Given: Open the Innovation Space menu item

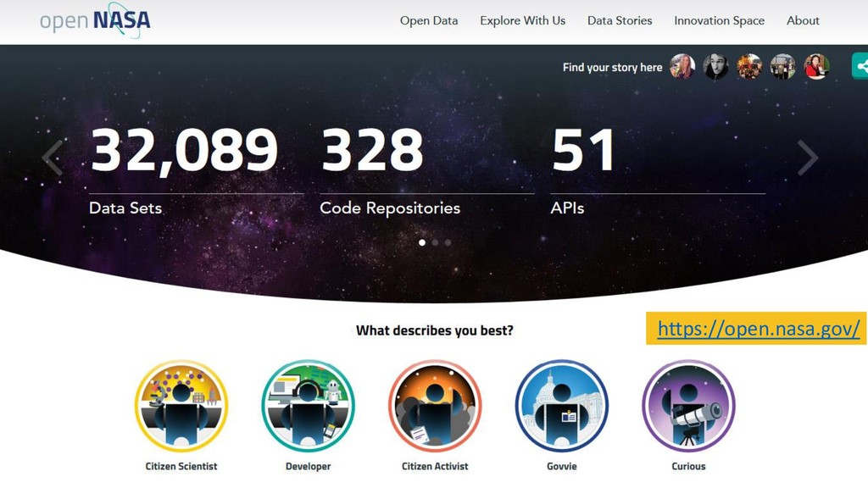Looking at the screenshot, I should [719, 20].
